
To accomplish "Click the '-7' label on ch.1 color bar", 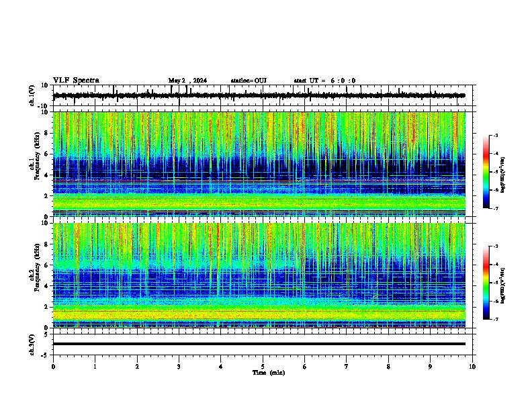I will point(496,208).
